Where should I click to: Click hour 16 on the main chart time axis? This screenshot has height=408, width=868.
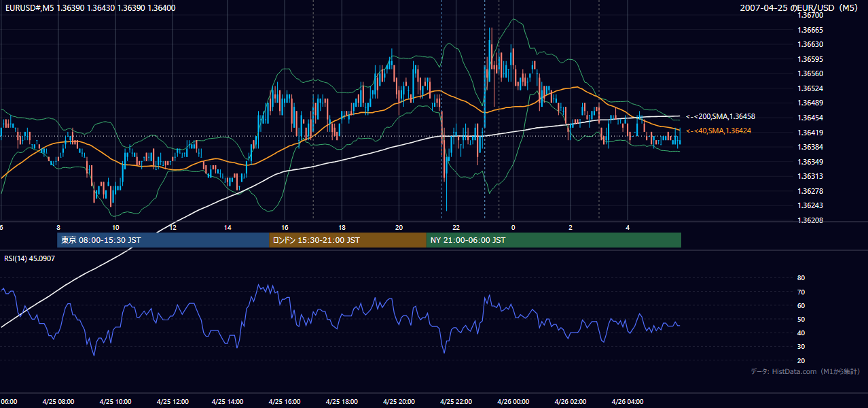(x=285, y=227)
